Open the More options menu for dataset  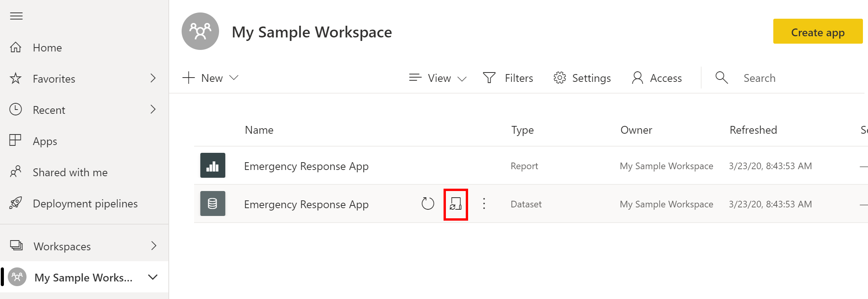click(x=484, y=203)
